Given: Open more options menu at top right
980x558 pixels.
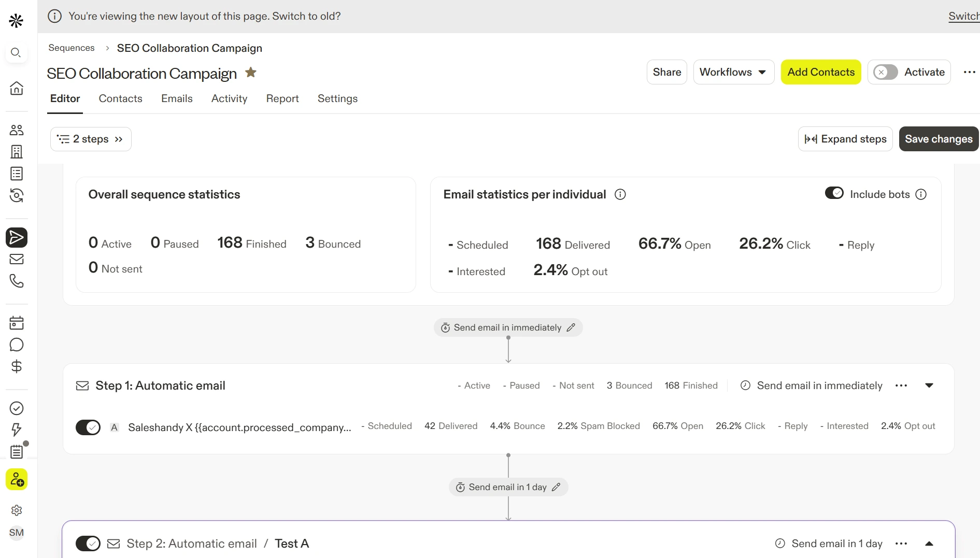Looking at the screenshot, I should point(970,72).
